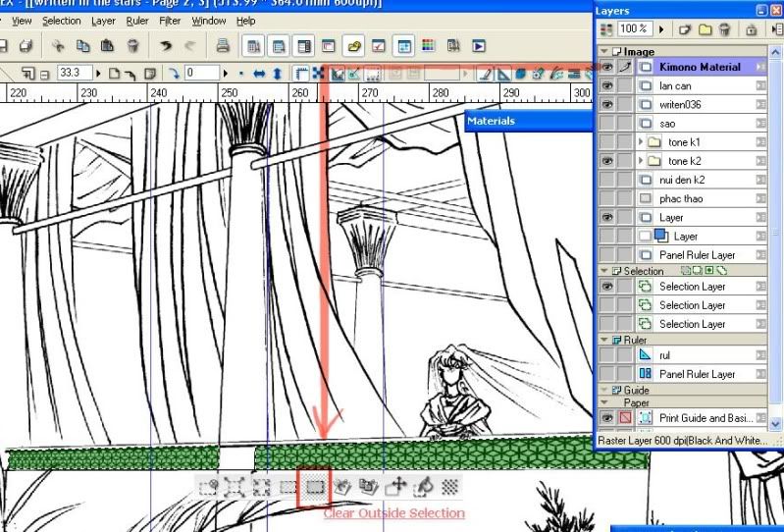
Task: Open the Window menu
Action: [209, 21]
